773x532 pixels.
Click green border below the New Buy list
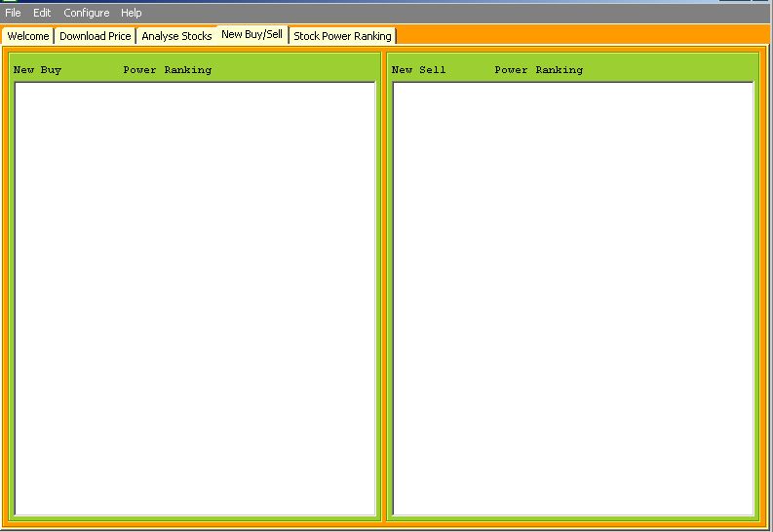point(195,518)
